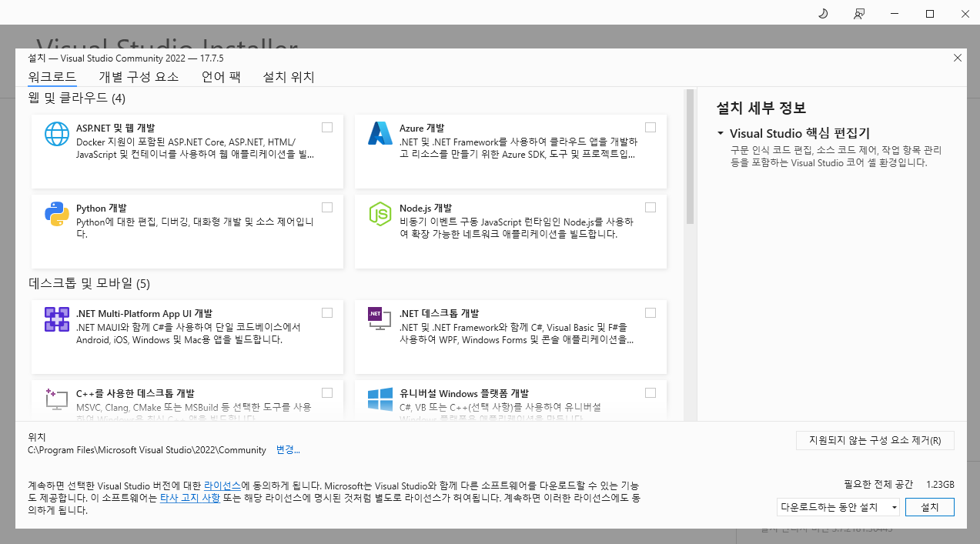Click the 웹 및 클라우드 (4) heading
The image size is (980, 544).
pos(77,98)
